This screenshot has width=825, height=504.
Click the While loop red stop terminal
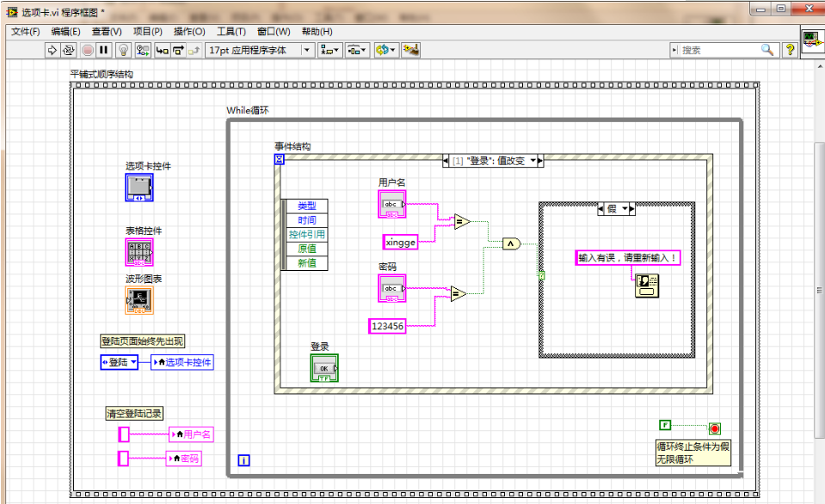(714, 427)
